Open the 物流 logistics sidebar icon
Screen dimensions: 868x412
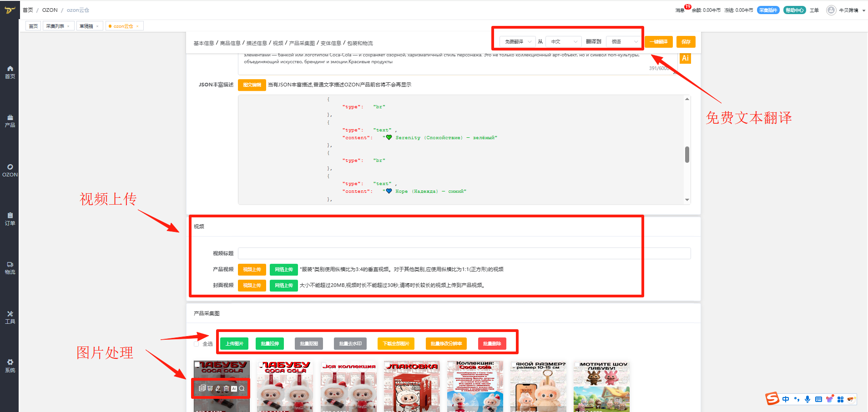10,268
